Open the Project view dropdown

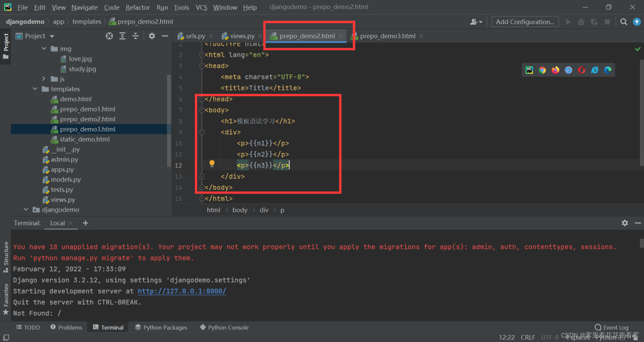(52, 36)
